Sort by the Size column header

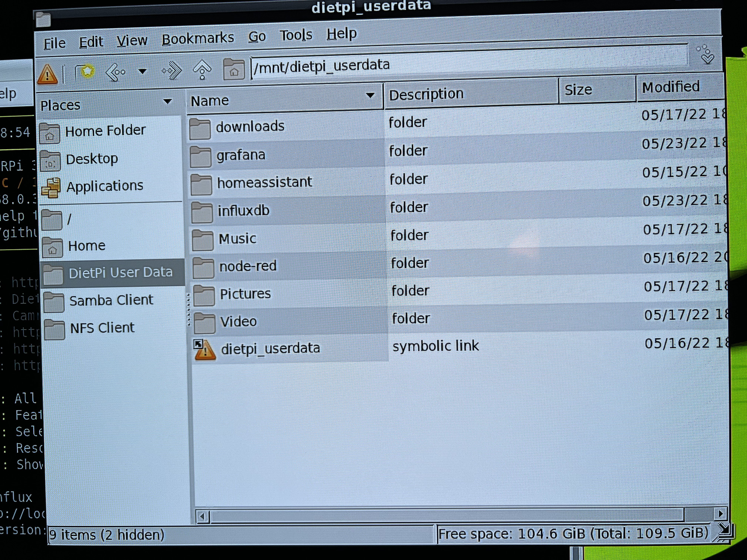pyautogui.click(x=597, y=89)
